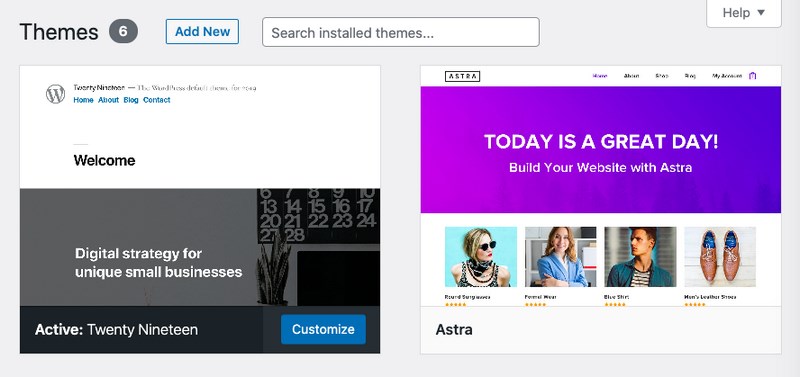Viewport: 800px width, 377px height.
Task: Open the Twenty Nineteen theme screenshot
Action: [x=200, y=186]
